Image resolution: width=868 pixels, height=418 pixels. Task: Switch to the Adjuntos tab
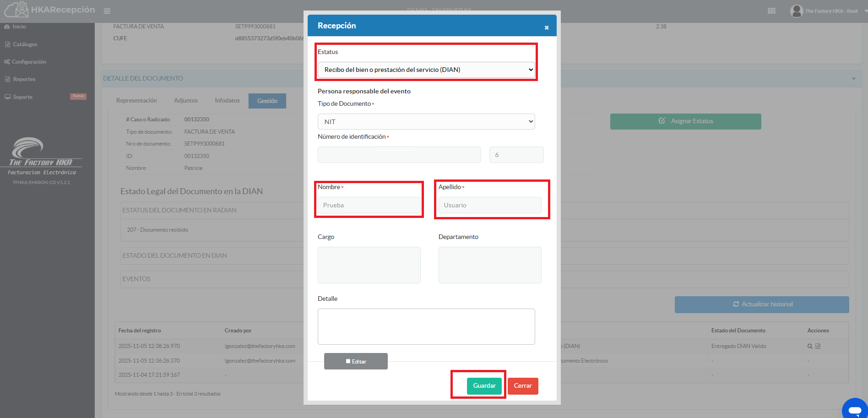pyautogui.click(x=185, y=101)
